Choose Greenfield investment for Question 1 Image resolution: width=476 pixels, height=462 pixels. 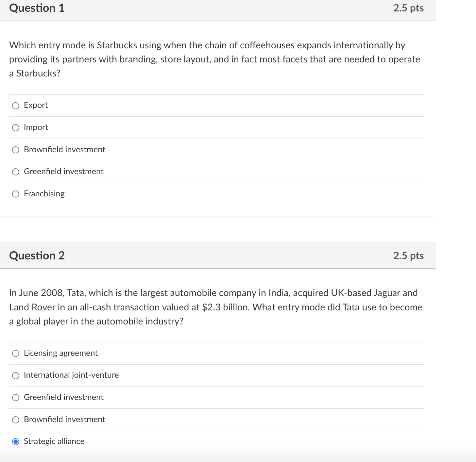pos(15,172)
